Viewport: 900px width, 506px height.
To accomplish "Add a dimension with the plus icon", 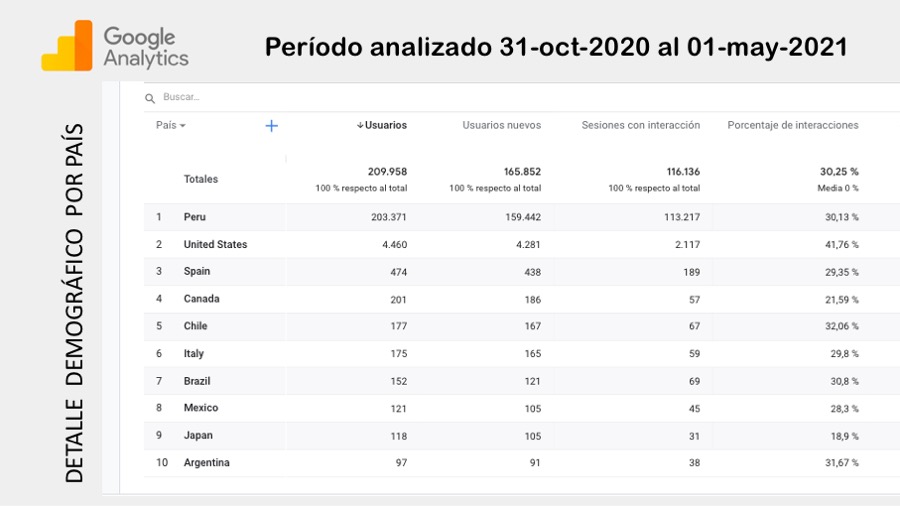I will (271, 126).
